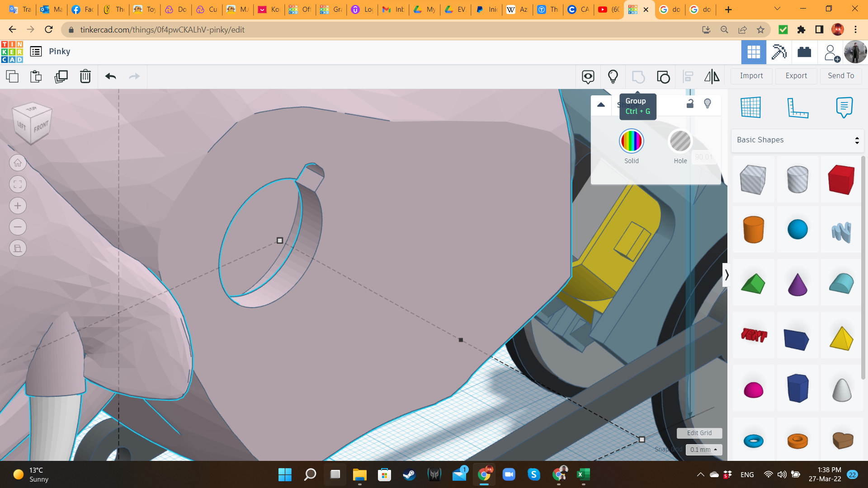Open the Snap Grid 0.1 mm dropdown

704,450
